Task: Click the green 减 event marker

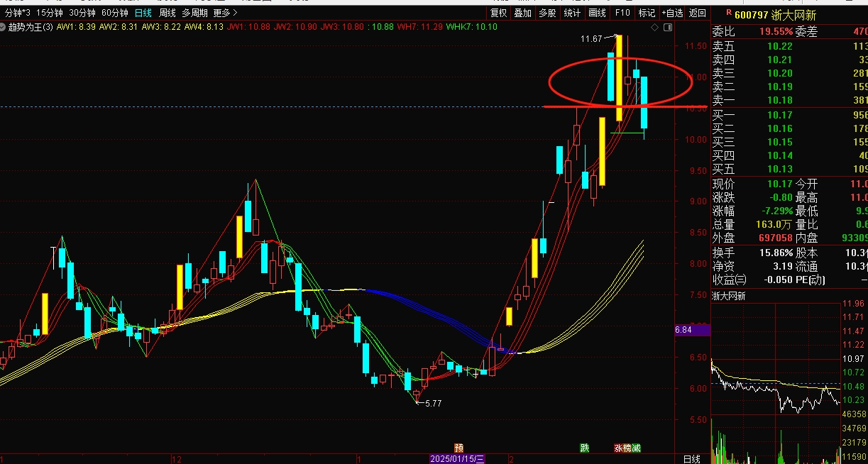Action: (x=636, y=448)
